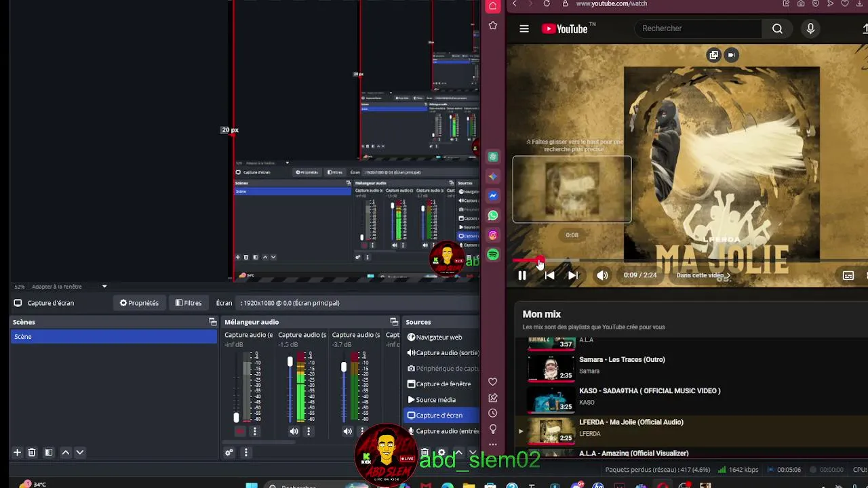Open the lightbulb icon in the Opera sidebar
868x488 pixels.
tap(493, 429)
